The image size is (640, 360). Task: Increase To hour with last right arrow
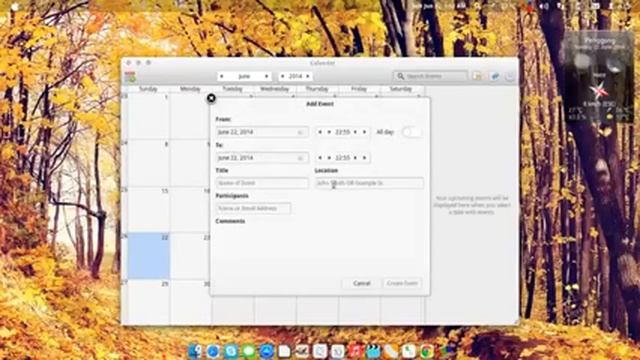click(364, 158)
